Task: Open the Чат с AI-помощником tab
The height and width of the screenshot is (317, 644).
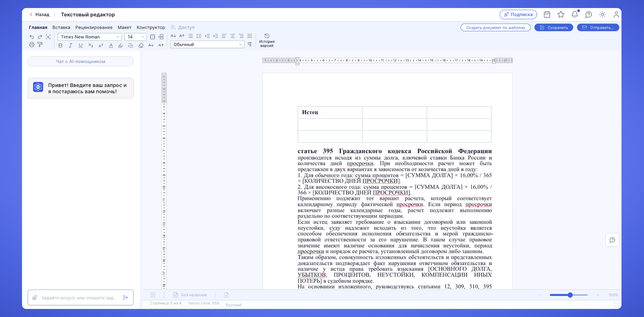Action: [80, 61]
